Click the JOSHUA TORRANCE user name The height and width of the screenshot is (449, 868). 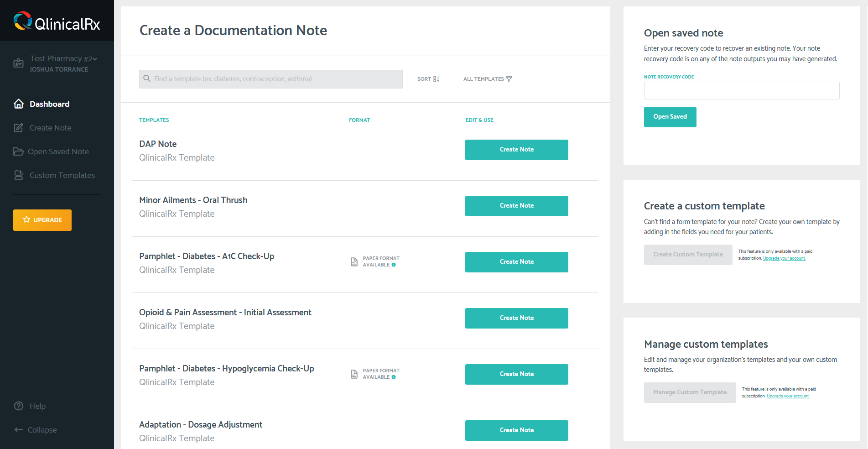pyautogui.click(x=59, y=69)
